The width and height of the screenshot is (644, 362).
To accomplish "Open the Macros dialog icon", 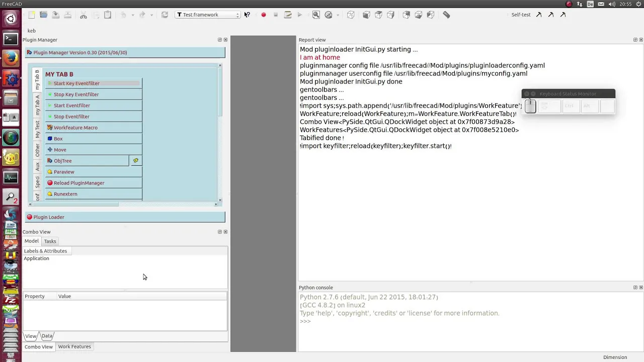I will click(x=288, y=15).
